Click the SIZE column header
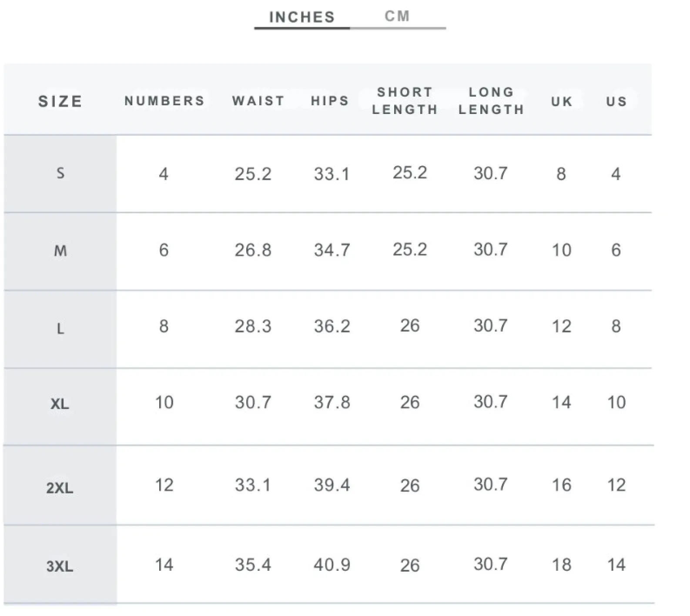This screenshot has width=690, height=616. pos(60,101)
